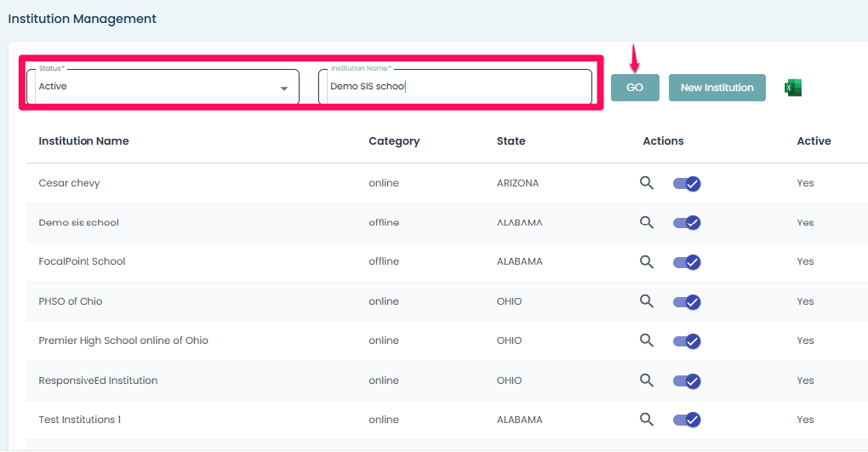View ResponsiveEd Institution using magnifier icon
The width and height of the screenshot is (868, 452).
click(x=647, y=380)
